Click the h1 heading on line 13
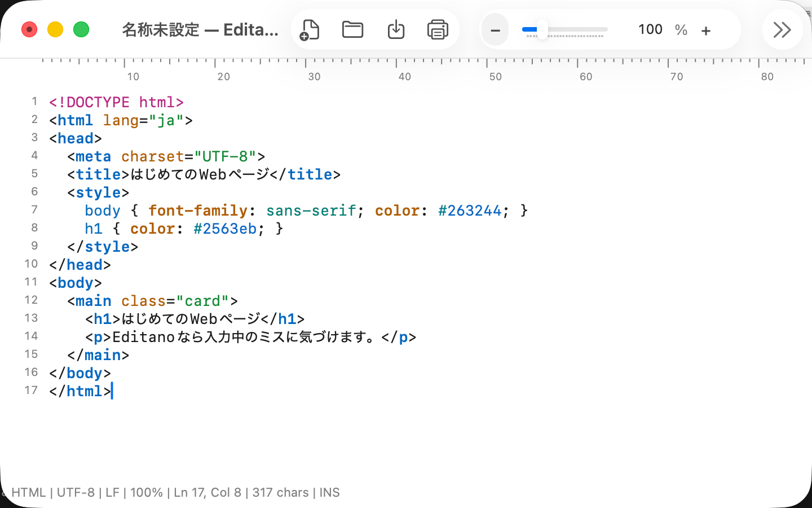This screenshot has height=508, width=812. pyautogui.click(x=195, y=319)
